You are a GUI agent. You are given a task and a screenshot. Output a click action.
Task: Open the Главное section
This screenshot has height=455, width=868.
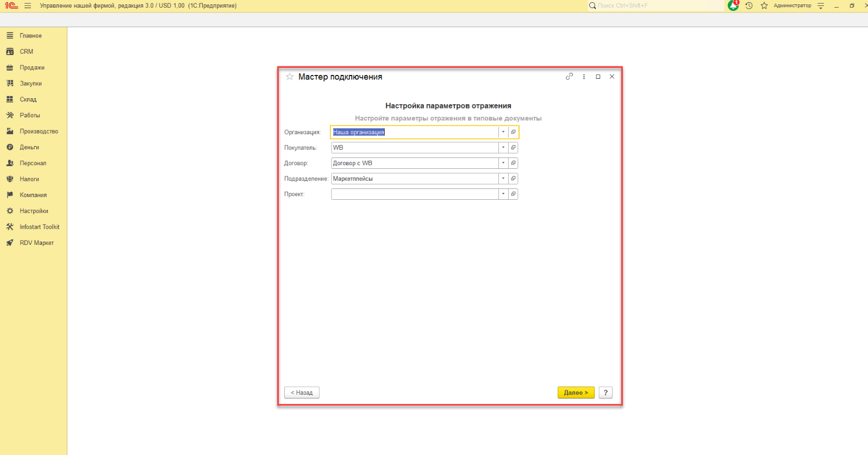coord(30,36)
